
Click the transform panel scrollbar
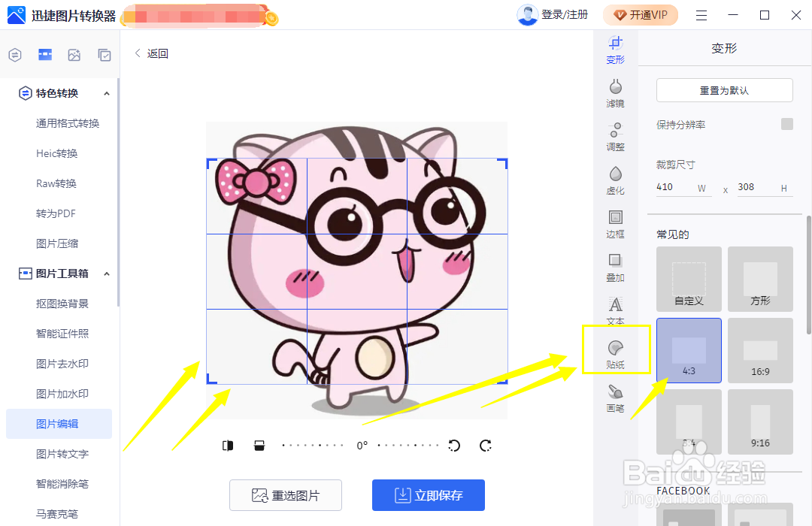tap(809, 275)
